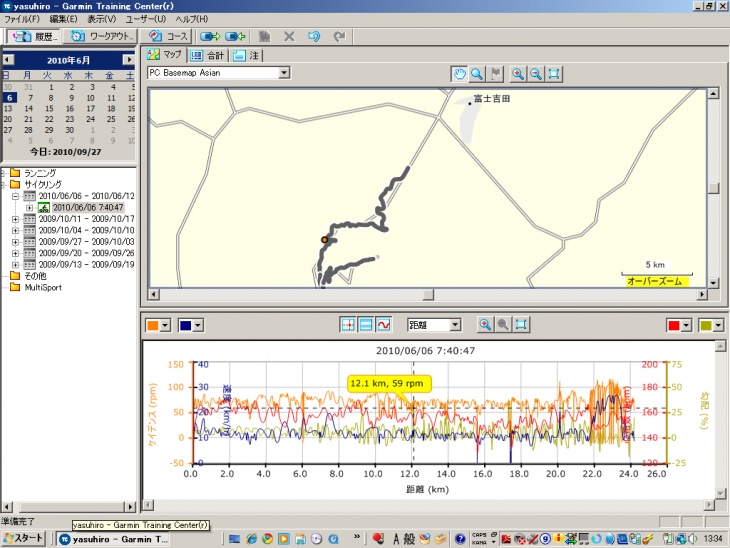The image size is (730, 548).
Task: Click the graph fit-to-view icon
Action: pyautogui.click(x=521, y=325)
